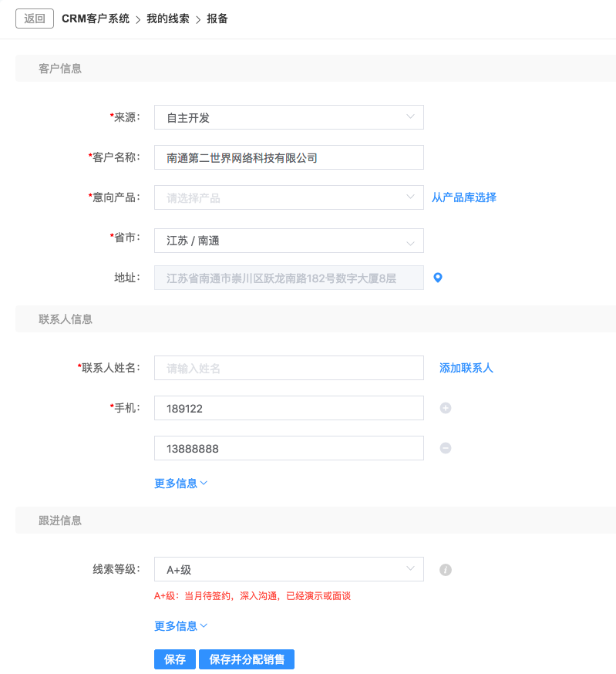Focus the 联系人姓名 input field

[289, 368]
